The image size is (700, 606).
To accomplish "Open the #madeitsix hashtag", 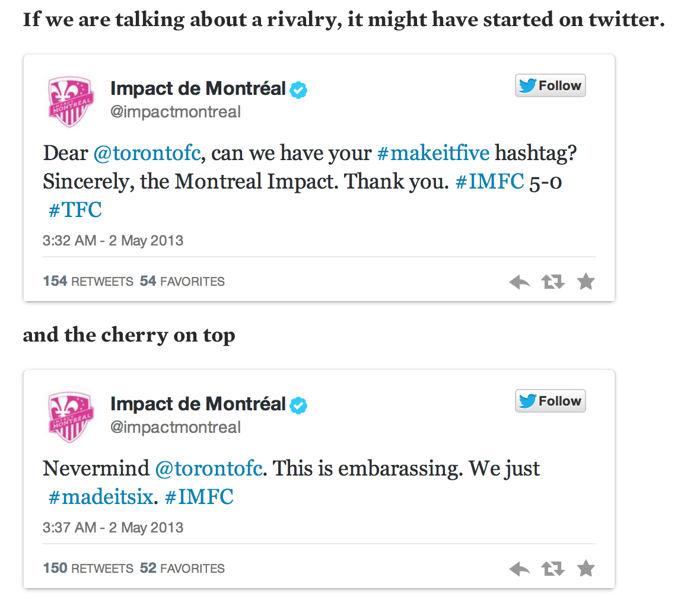I will 101,497.
